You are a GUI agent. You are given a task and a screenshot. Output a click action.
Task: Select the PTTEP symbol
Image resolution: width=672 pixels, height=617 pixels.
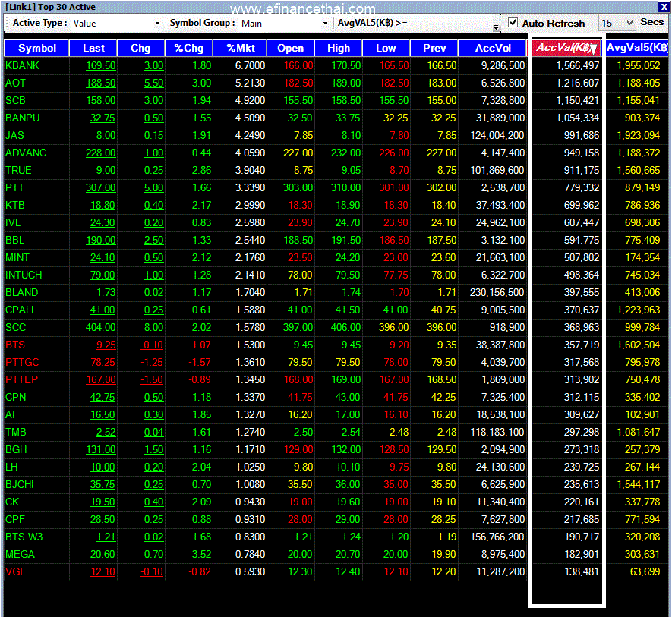pos(21,380)
